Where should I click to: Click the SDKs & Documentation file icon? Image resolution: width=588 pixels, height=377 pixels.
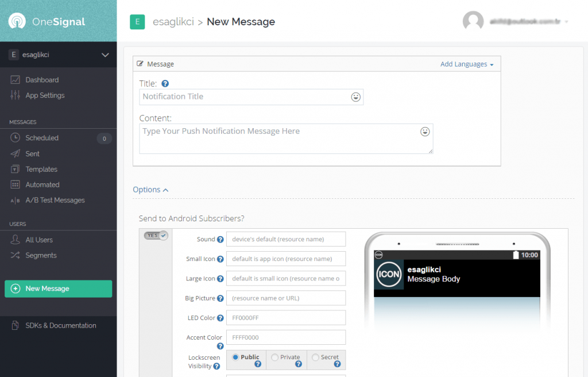(15, 325)
